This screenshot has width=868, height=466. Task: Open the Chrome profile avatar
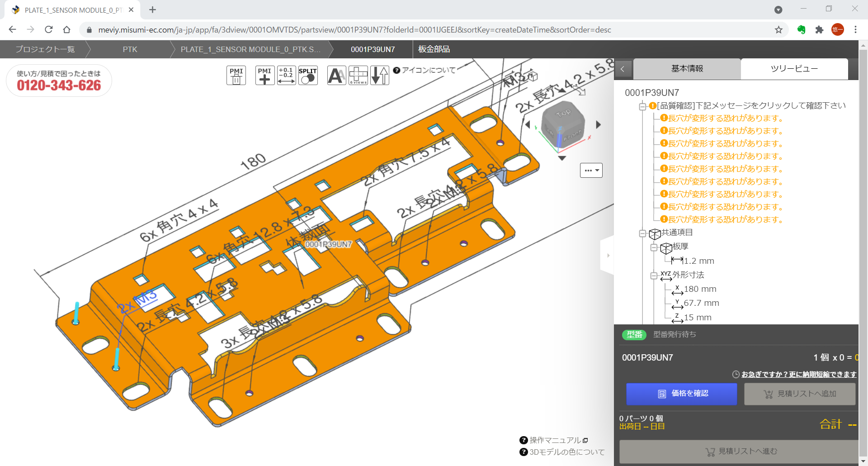click(838, 30)
